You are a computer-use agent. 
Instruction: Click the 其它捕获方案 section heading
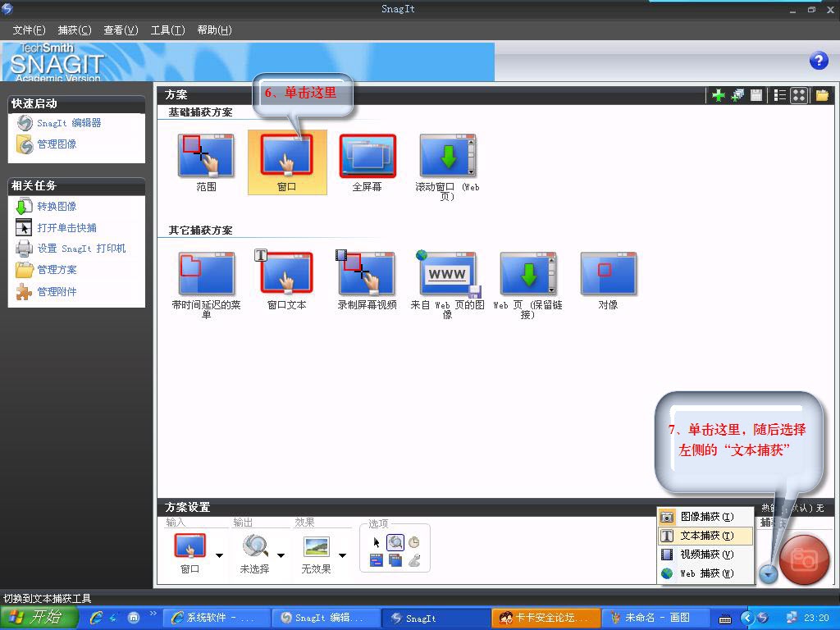(201, 231)
